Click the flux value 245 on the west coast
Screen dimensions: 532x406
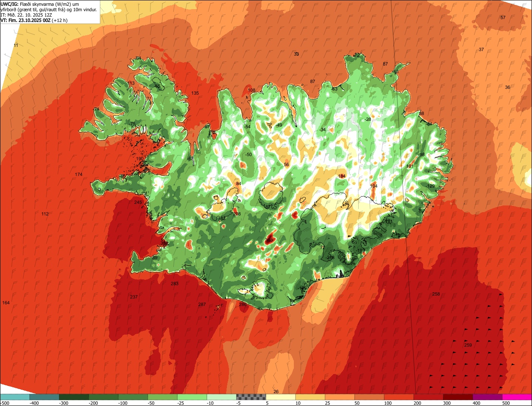coord(138,202)
